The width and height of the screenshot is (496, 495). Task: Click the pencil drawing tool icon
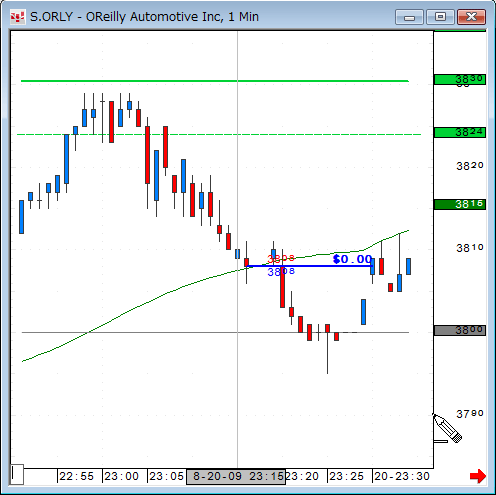click(447, 428)
